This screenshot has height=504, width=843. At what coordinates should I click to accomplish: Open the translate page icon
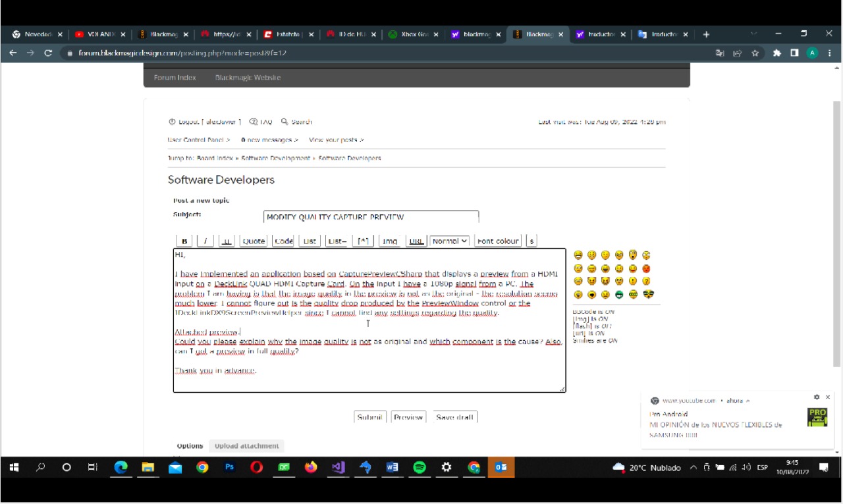720,53
